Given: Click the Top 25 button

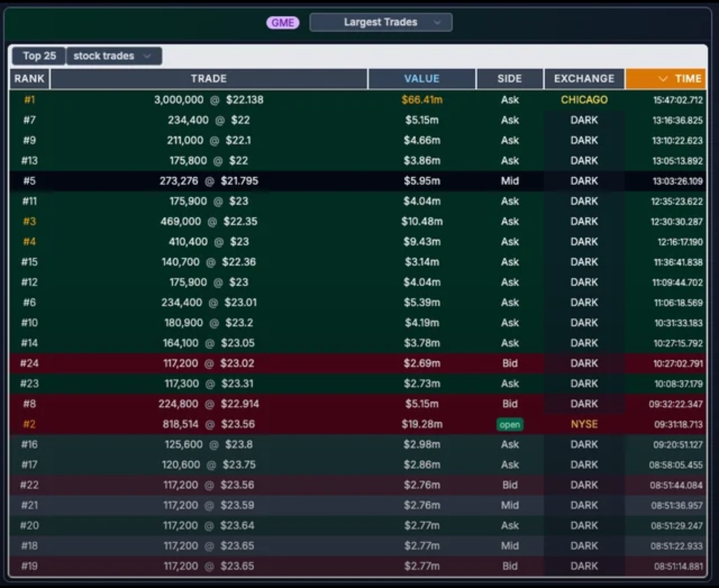Looking at the screenshot, I should coord(39,56).
